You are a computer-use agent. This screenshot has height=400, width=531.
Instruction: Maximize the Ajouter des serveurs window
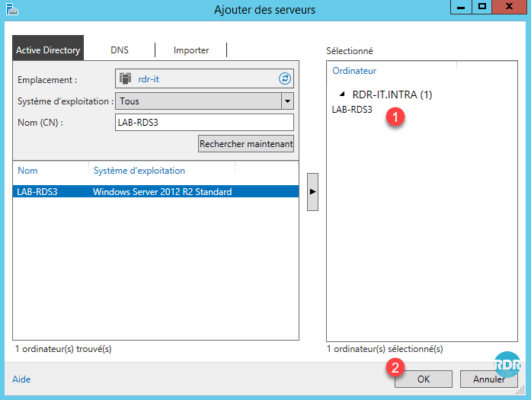point(482,7)
